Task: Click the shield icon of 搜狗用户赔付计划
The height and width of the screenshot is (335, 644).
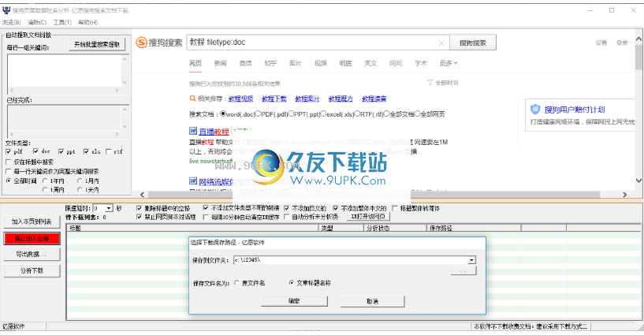Action: (x=535, y=110)
